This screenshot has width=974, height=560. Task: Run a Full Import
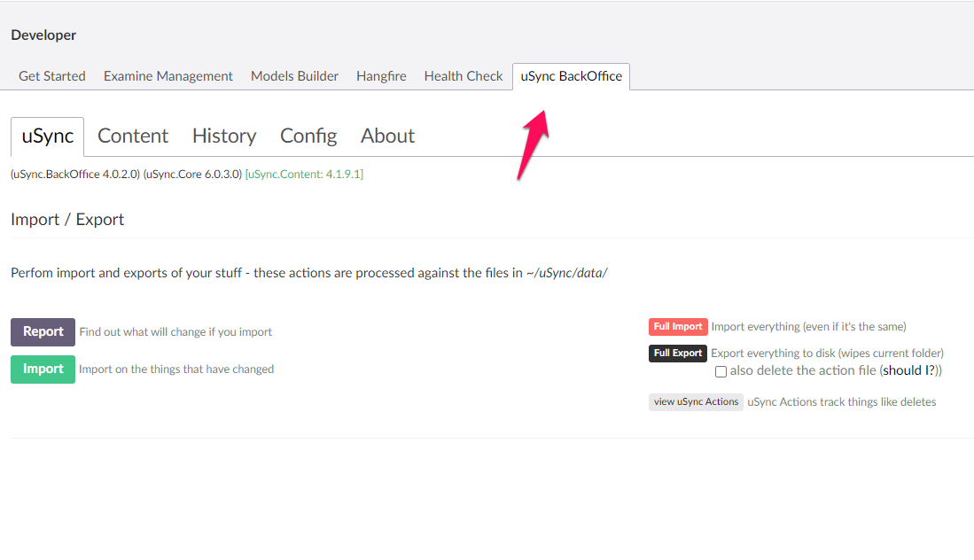click(x=678, y=327)
